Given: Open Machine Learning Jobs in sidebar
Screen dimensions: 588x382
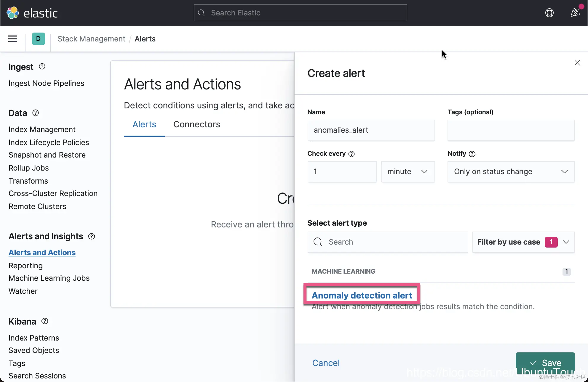Looking at the screenshot, I should 49,278.
